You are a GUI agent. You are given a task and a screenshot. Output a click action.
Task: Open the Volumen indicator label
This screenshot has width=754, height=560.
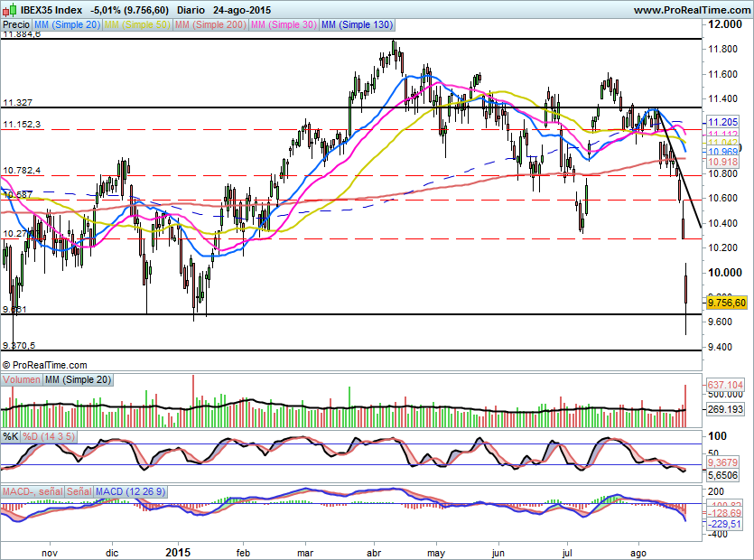(22, 379)
